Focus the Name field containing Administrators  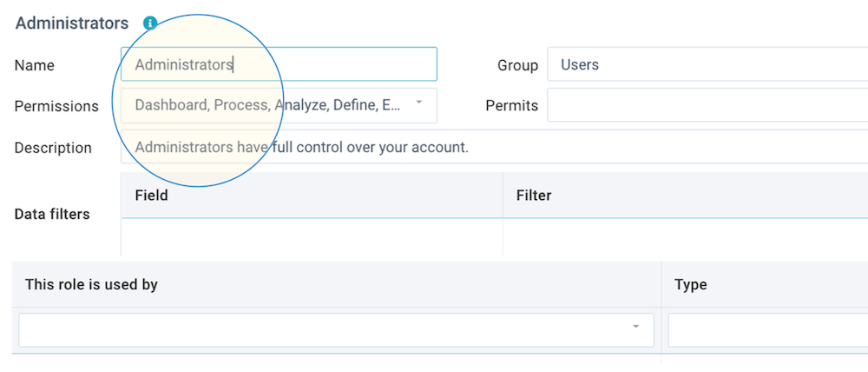click(279, 64)
